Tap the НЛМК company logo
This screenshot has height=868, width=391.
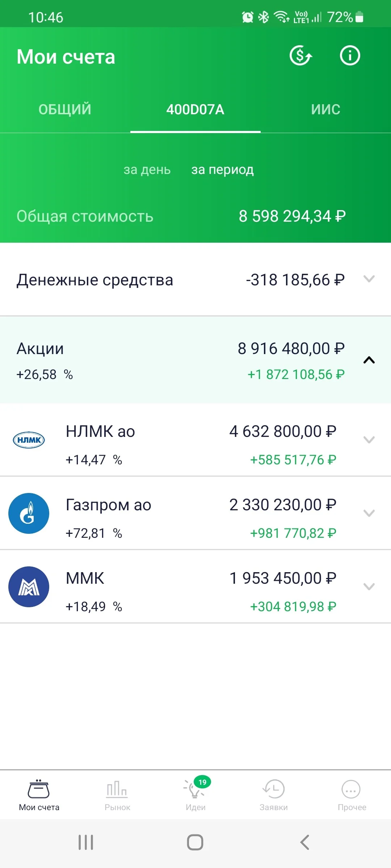point(29,440)
